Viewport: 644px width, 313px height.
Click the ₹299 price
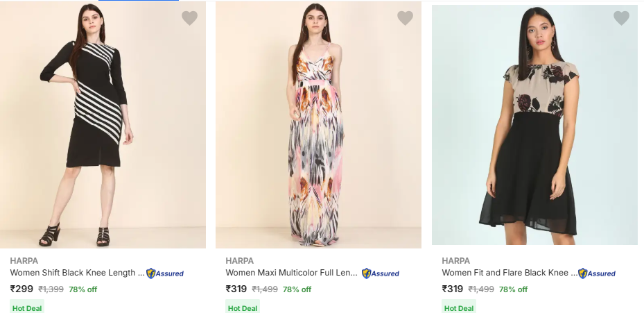coord(21,289)
